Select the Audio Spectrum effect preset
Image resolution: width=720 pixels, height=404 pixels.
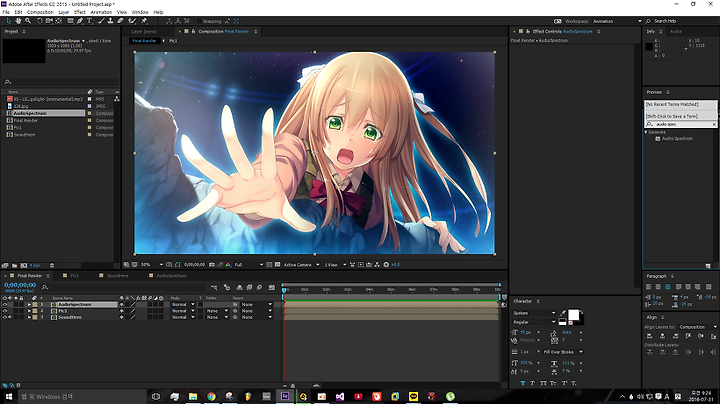[x=677, y=138]
